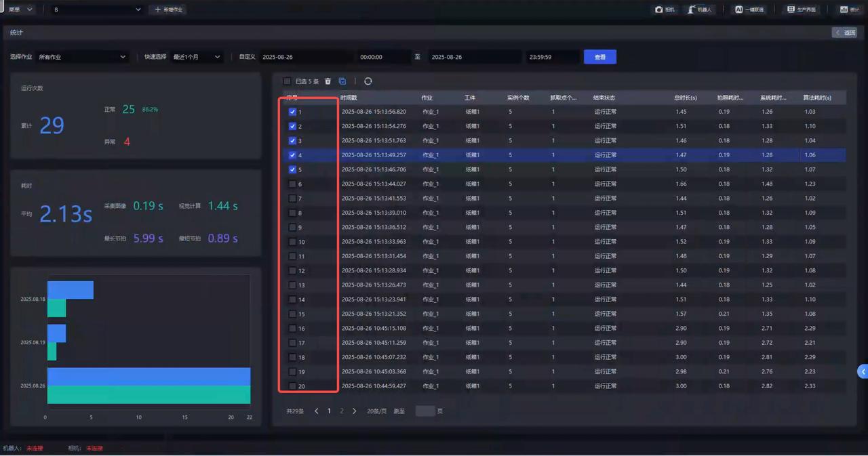This screenshot has height=456, width=868.
Task: Click the jump-to-page input field
Action: click(425, 411)
